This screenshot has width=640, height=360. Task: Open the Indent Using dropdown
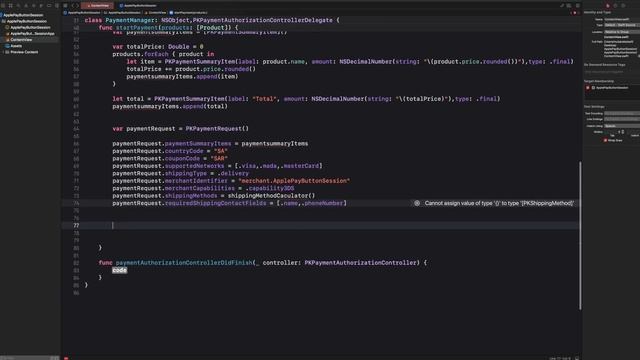click(x=622, y=126)
